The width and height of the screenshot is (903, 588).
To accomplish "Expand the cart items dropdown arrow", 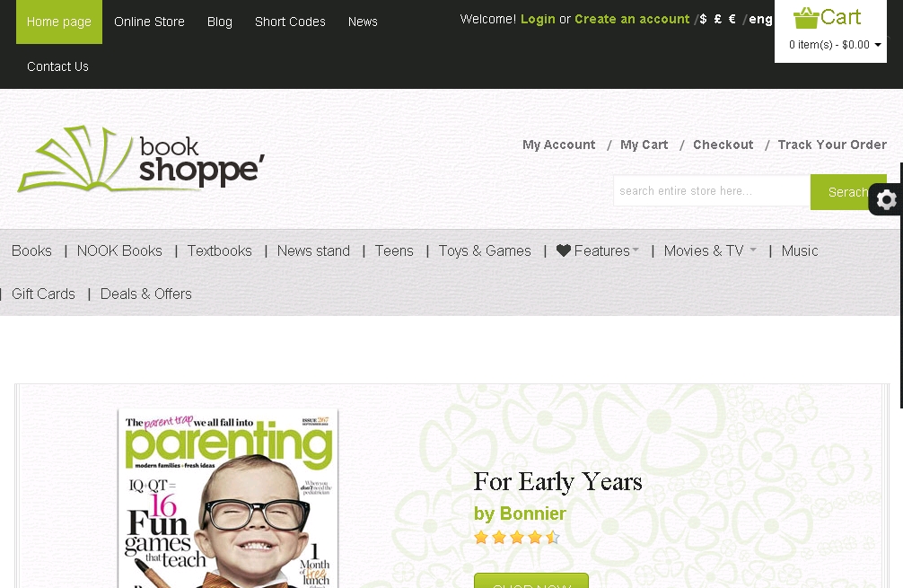I will 878,45.
